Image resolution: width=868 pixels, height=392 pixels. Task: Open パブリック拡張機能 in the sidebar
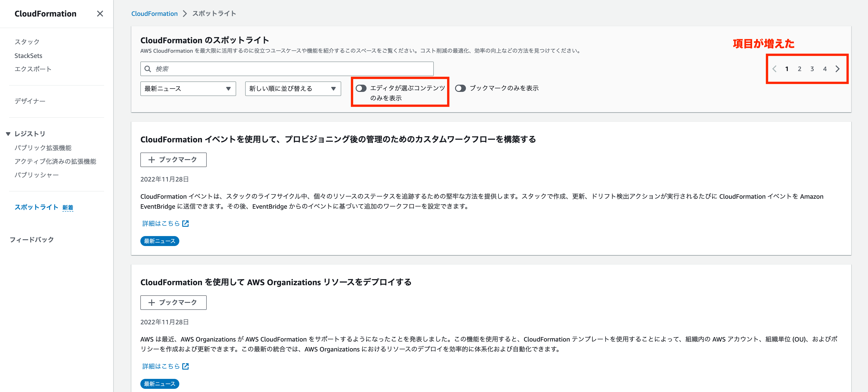[x=43, y=148]
